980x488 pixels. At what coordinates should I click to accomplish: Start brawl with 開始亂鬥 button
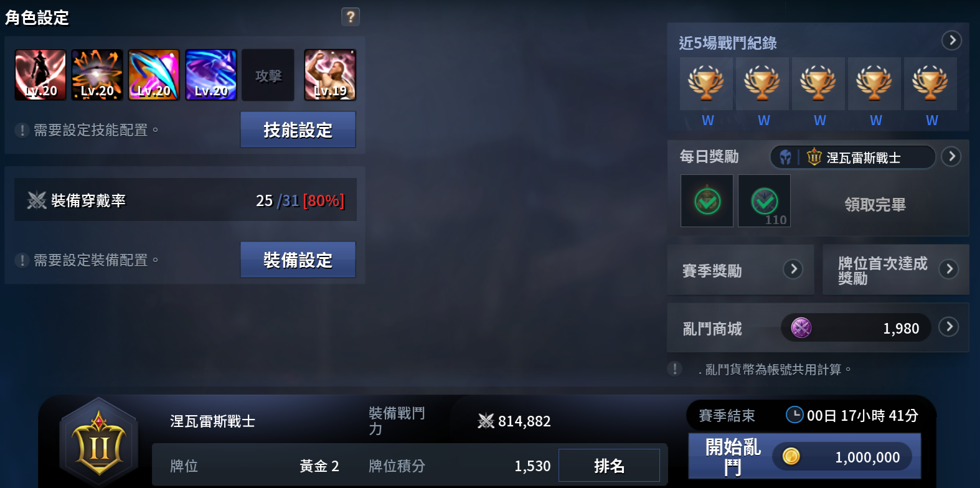804,456
